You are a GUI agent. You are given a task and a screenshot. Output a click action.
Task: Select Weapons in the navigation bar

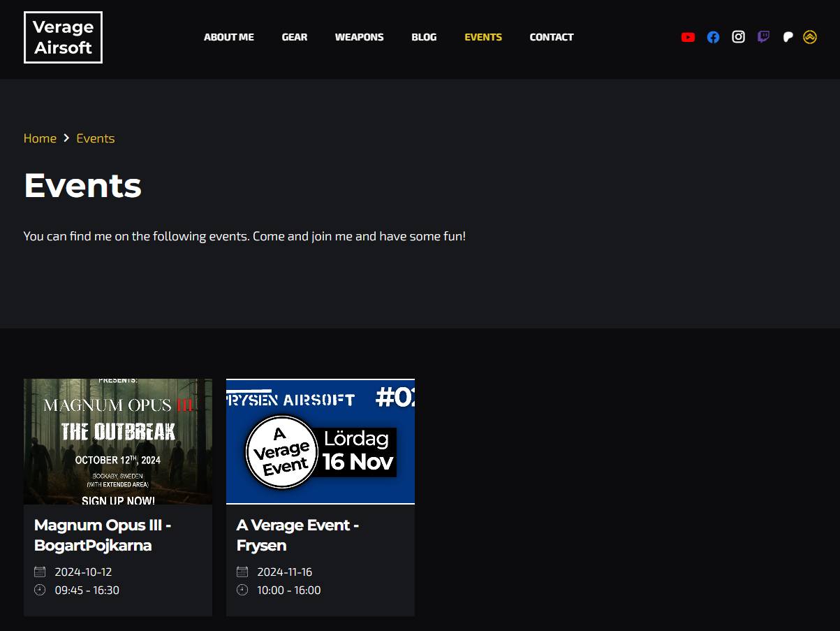[360, 37]
